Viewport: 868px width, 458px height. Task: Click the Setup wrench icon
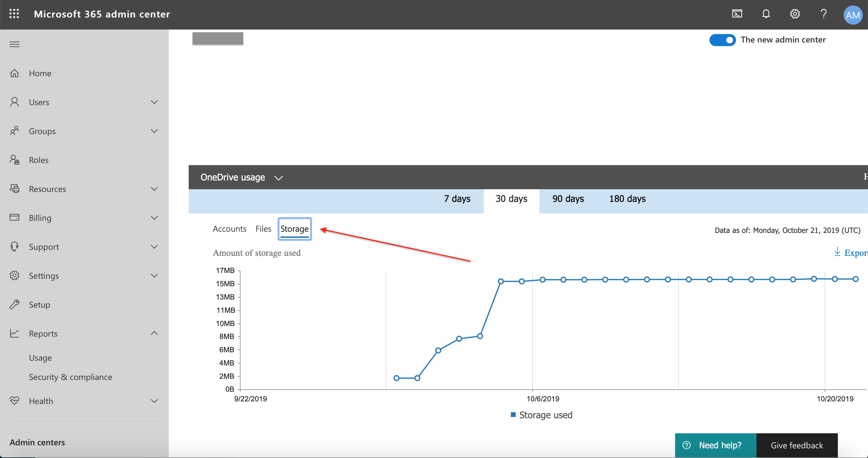coord(14,304)
